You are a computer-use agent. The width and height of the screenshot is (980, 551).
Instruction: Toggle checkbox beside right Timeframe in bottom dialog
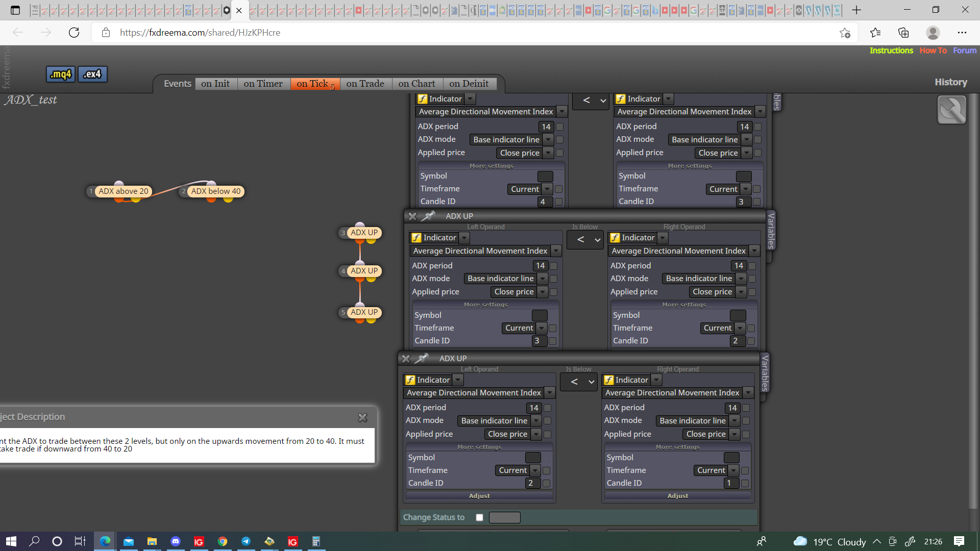pyautogui.click(x=745, y=470)
